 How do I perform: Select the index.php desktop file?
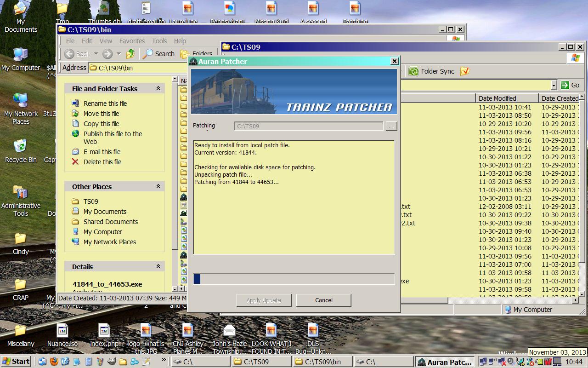104,335
